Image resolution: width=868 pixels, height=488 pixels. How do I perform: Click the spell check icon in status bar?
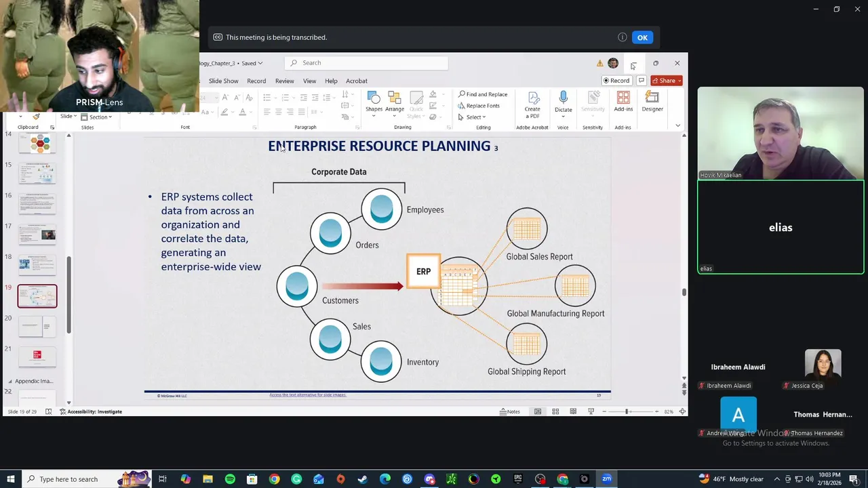pos(48,411)
